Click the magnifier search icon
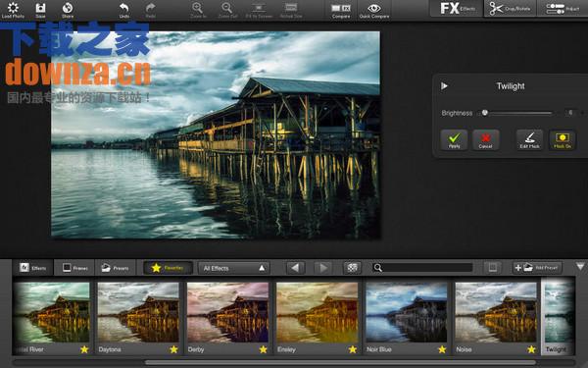 (x=378, y=268)
